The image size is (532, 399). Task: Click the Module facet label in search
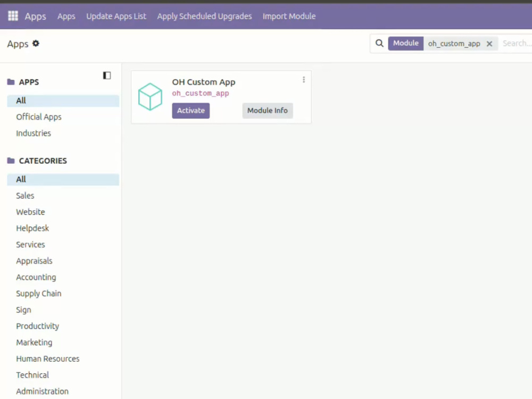point(406,44)
